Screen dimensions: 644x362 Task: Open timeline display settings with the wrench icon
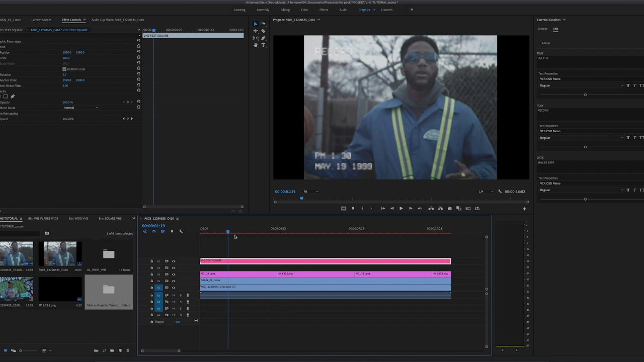click(181, 231)
